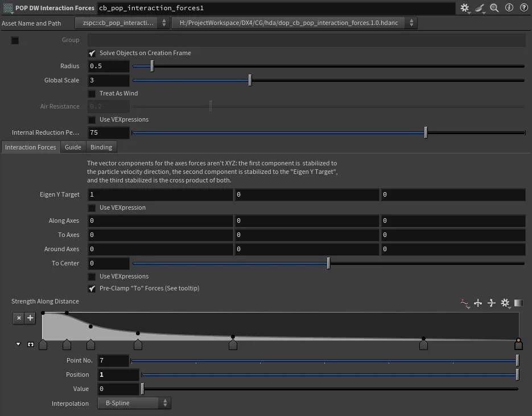This screenshot has width=532, height=416.
Task: Open the Interpolation B-Spline dropdown
Action: (134, 403)
